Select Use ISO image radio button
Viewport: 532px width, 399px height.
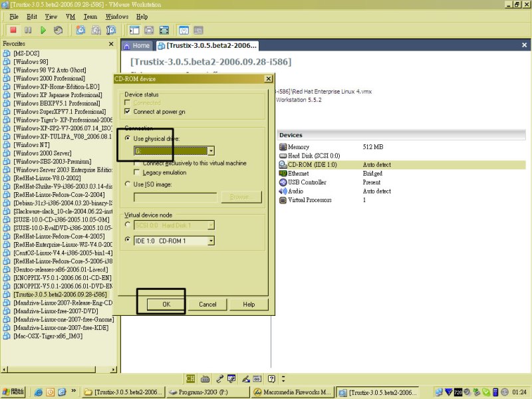point(128,184)
